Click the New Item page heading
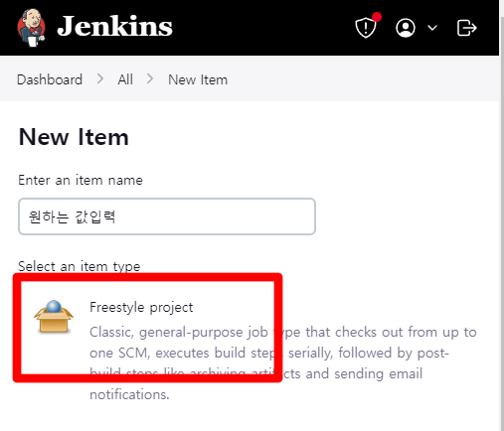This screenshot has height=431, width=504. [74, 137]
